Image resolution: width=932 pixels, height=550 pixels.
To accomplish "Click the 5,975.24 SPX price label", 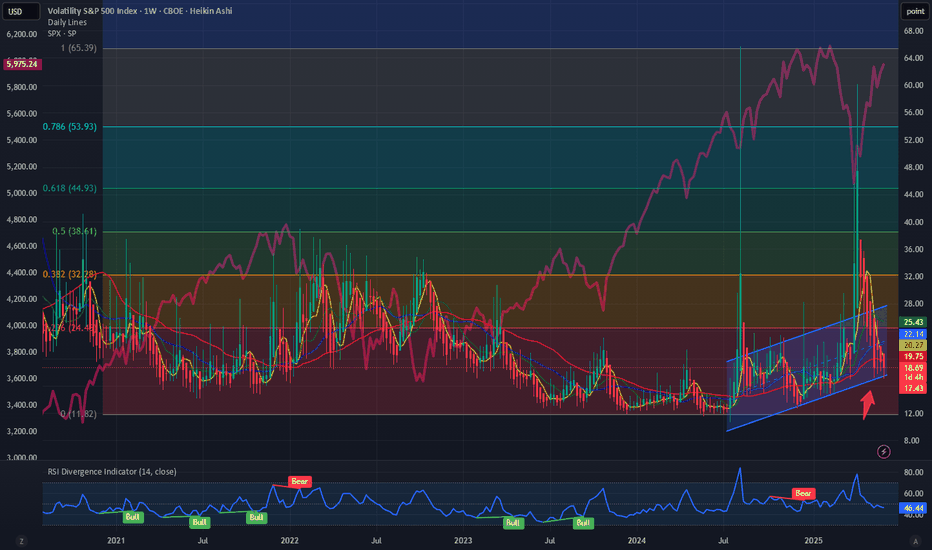I will click(22, 64).
